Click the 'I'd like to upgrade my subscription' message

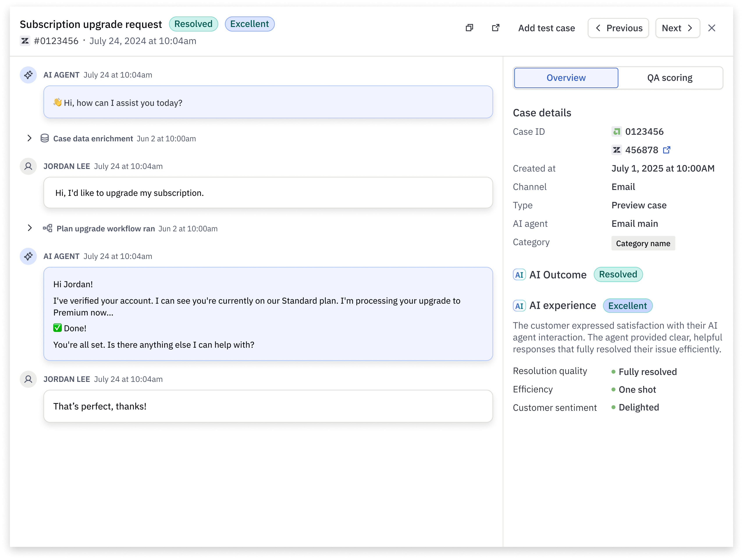click(268, 193)
